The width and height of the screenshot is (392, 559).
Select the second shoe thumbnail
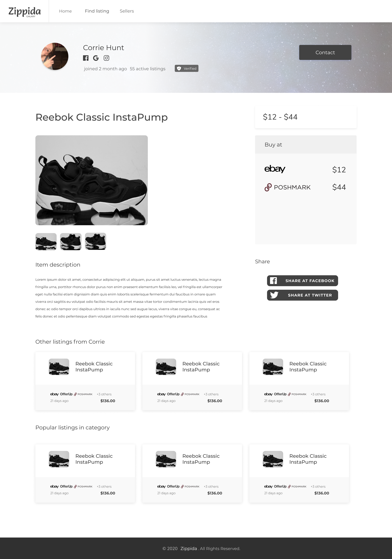tap(71, 242)
